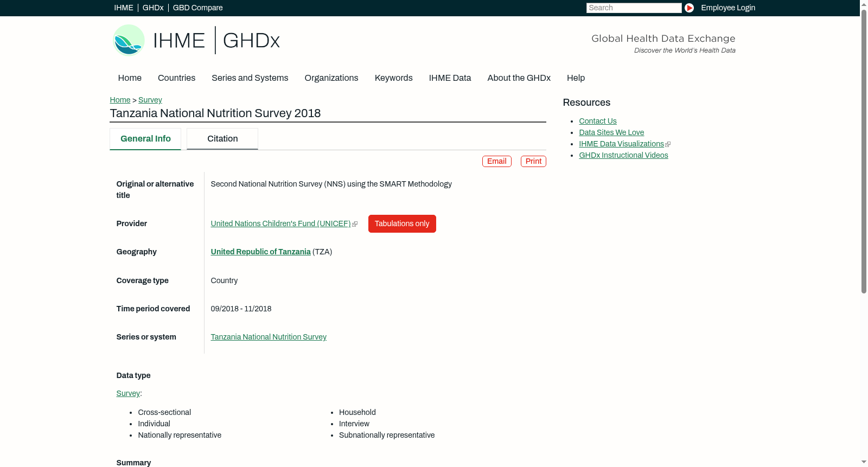Open Data Sites We Love link
Viewport: 868px width, 467px height.
coord(611,132)
